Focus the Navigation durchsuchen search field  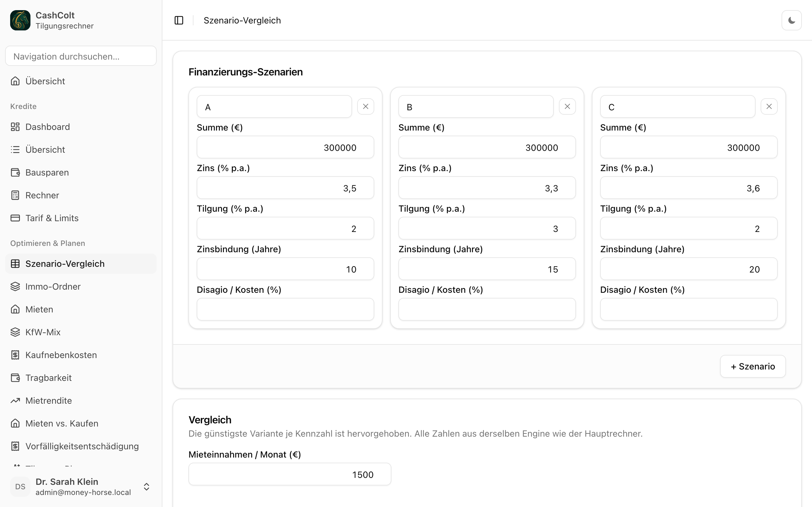pos(81,56)
